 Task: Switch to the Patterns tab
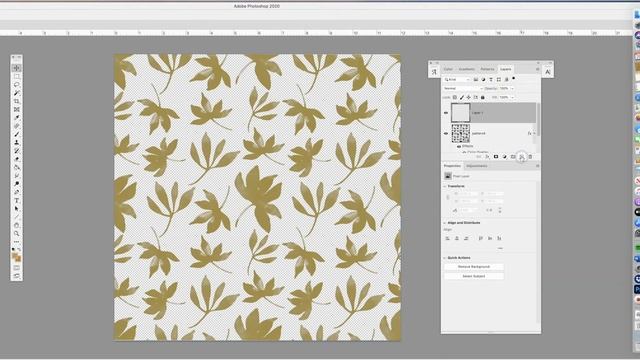coord(487,69)
